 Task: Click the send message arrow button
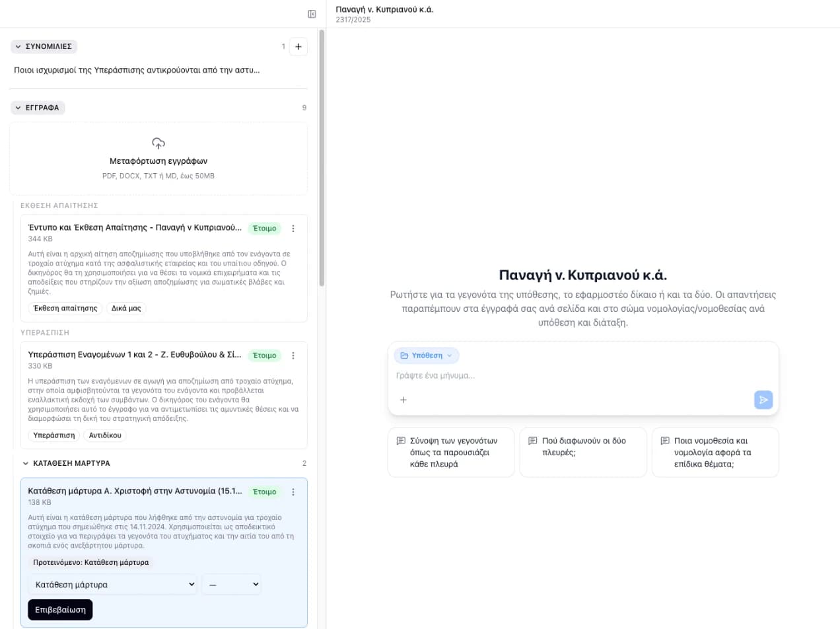pos(763,400)
